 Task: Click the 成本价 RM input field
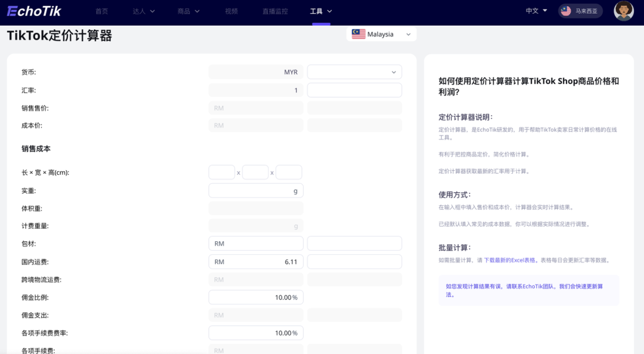click(256, 125)
